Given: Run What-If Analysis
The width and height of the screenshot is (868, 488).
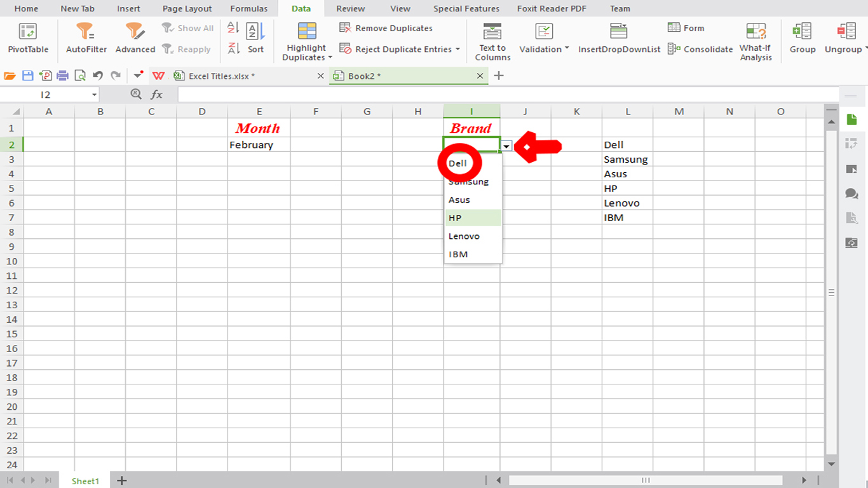Looking at the screenshot, I should click(x=755, y=39).
